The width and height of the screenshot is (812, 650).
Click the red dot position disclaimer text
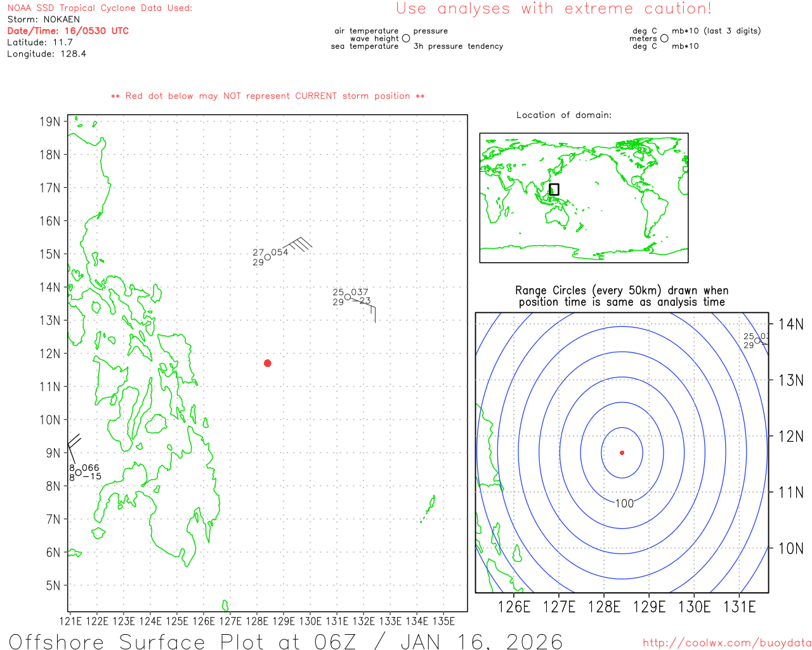tap(268, 96)
